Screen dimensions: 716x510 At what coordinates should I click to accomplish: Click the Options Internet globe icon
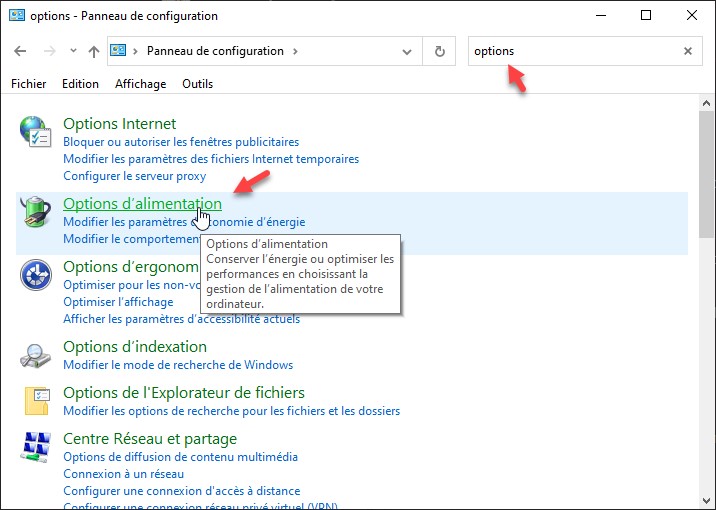36,133
